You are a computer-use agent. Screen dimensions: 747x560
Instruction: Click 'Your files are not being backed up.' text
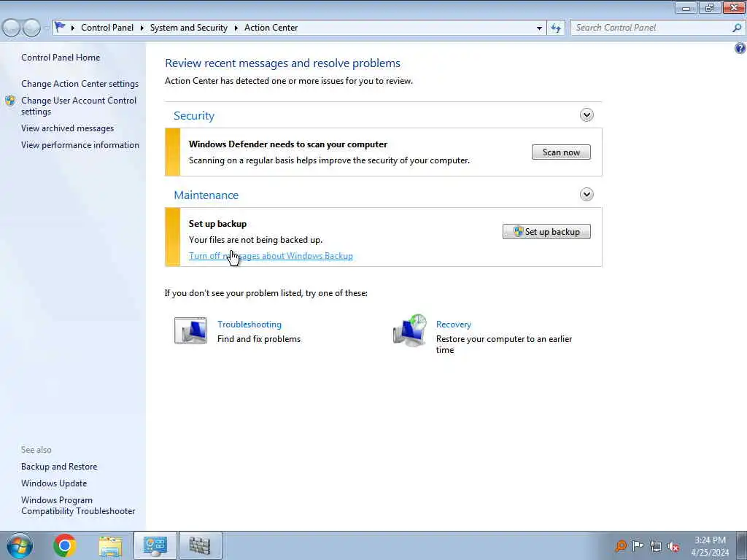pyautogui.click(x=255, y=239)
